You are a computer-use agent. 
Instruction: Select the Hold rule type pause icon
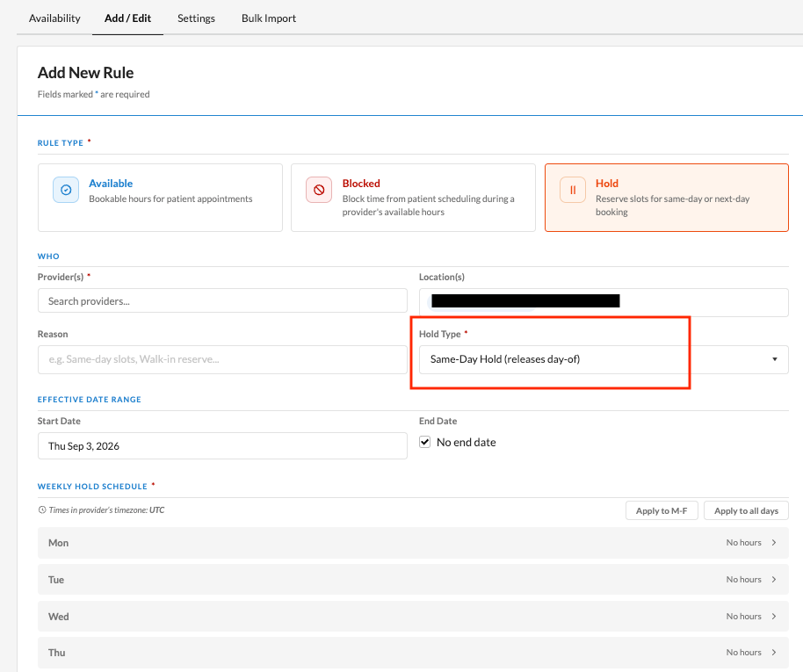(x=573, y=190)
